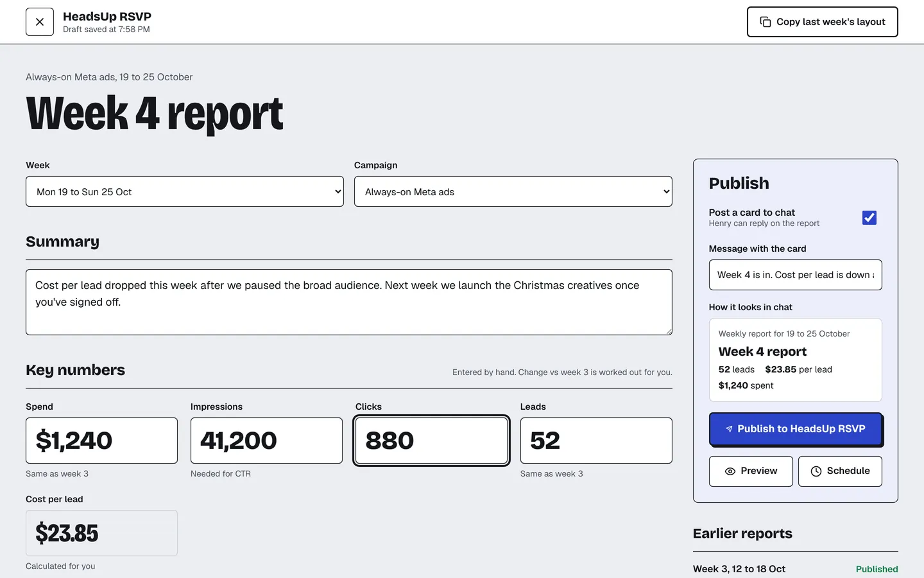Click $23.85 per lead in chat preview
Screen dimensions: 924x578
(798, 369)
